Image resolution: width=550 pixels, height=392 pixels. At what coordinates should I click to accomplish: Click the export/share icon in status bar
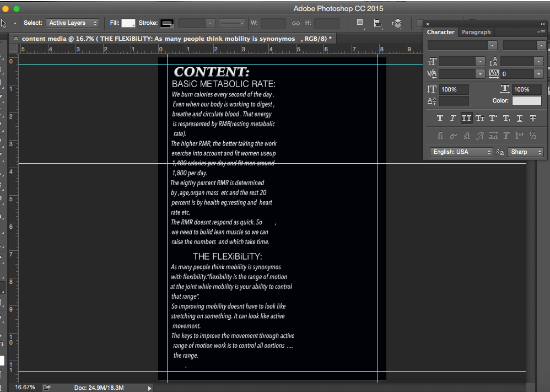pyautogui.click(x=47, y=388)
